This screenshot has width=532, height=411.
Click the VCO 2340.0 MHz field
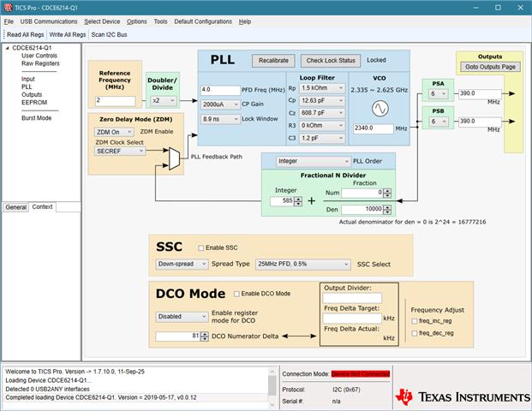[374, 128]
